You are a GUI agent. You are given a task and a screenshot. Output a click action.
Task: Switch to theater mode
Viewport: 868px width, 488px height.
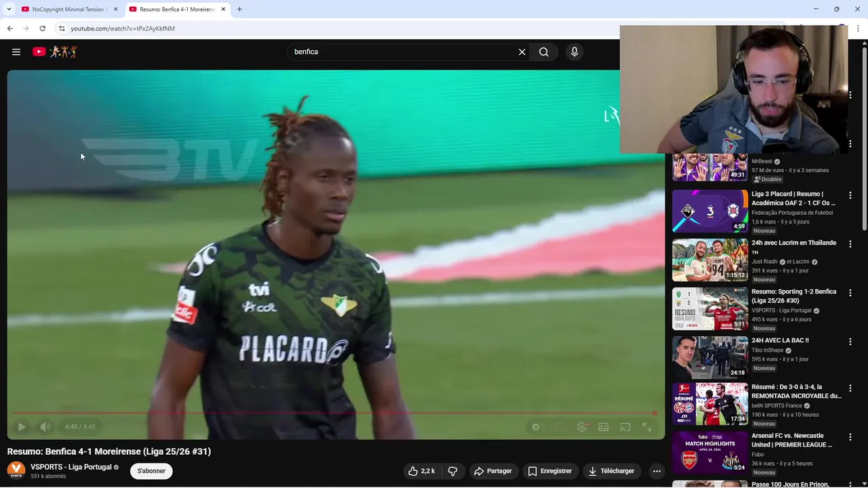[604, 427]
